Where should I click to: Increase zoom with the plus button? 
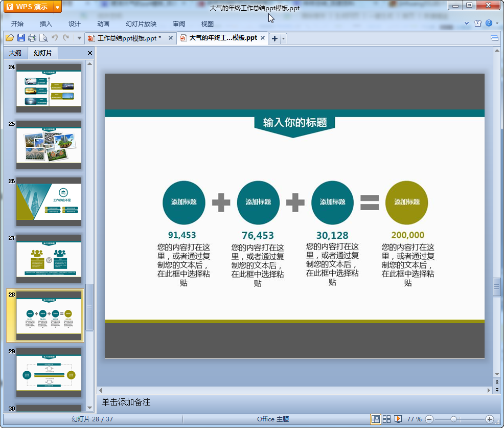tap(490, 419)
